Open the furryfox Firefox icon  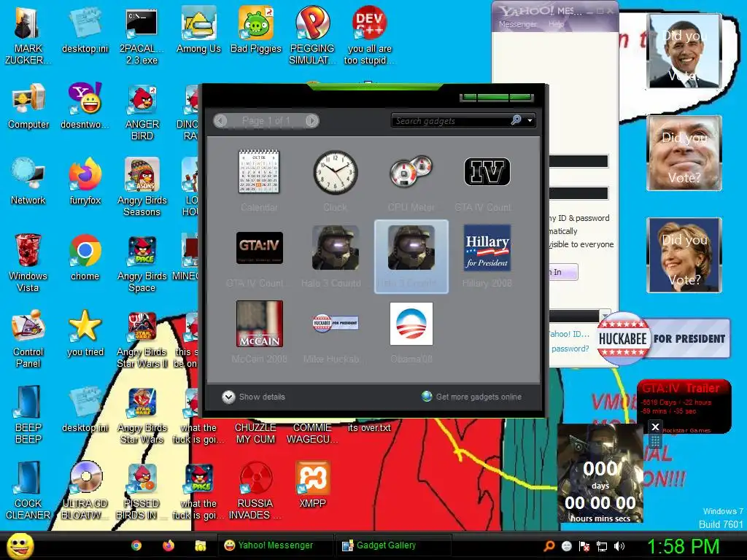point(85,182)
